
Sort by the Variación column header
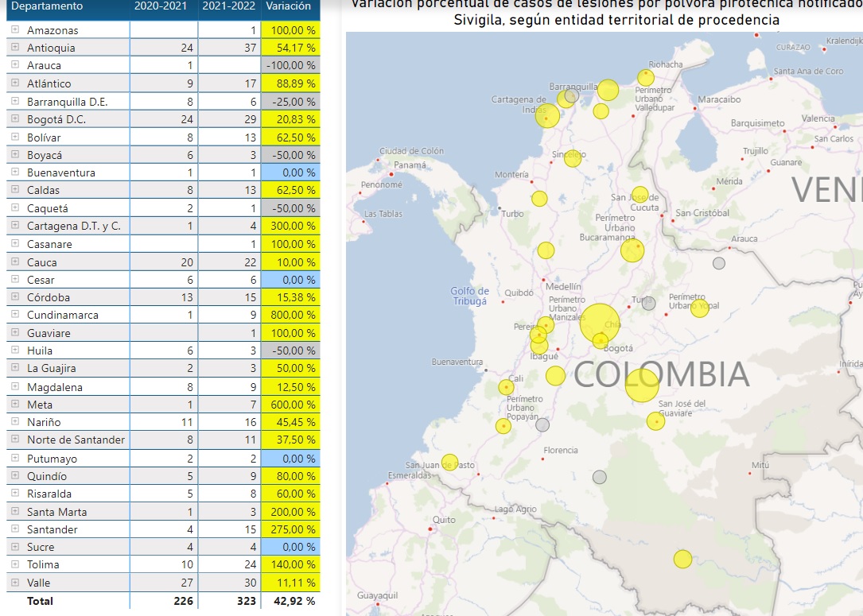[x=289, y=6]
